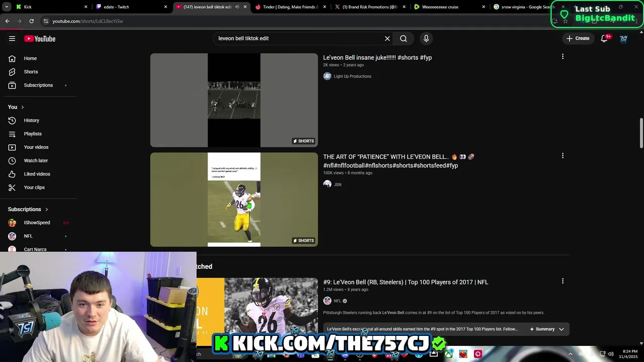Go to JSN channel name
644x362 pixels.
338,185
